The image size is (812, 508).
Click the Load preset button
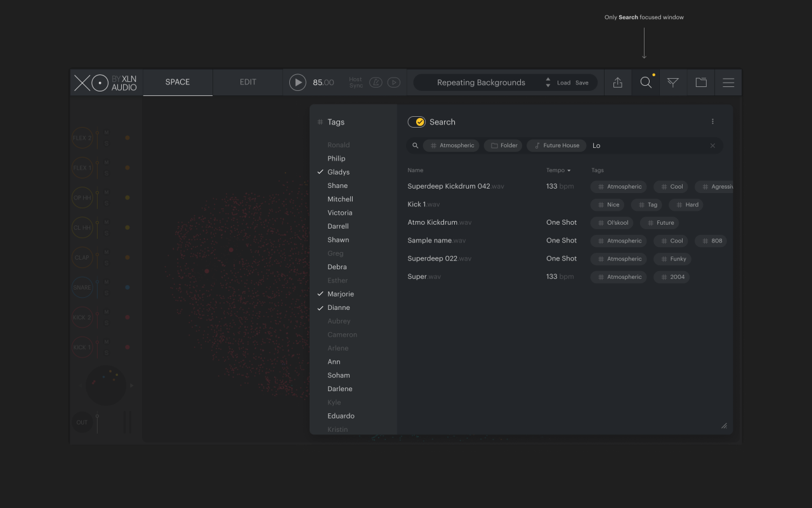pos(563,83)
